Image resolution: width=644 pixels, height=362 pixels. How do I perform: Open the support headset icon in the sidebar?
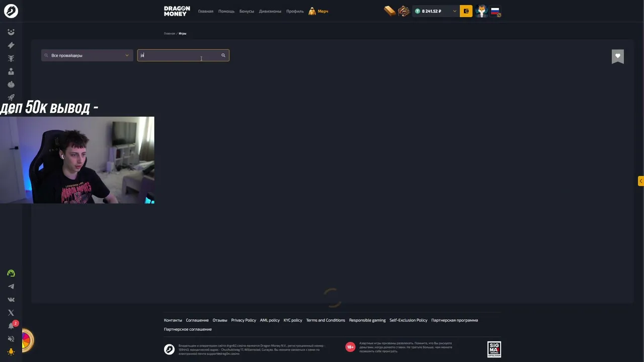tap(11, 274)
